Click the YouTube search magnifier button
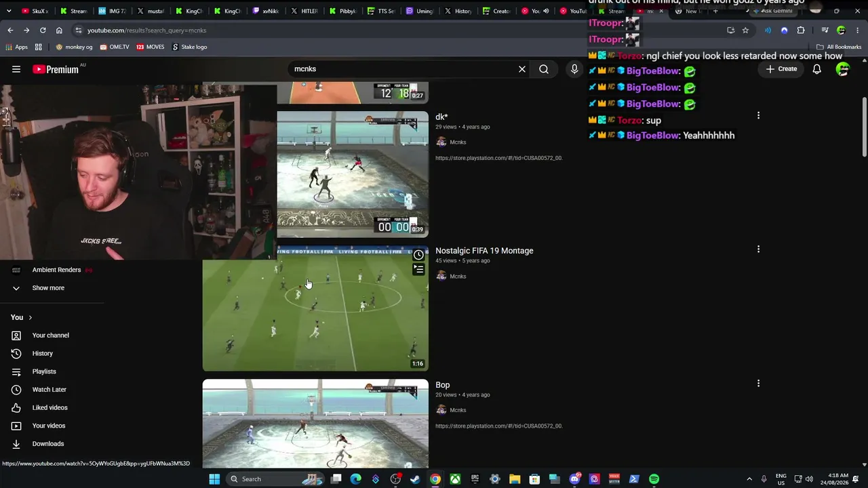868x488 pixels. pos(544,69)
